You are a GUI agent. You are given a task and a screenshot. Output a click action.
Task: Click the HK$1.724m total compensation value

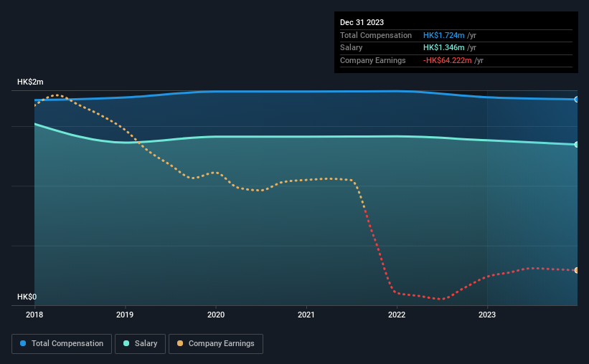coord(443,35)
